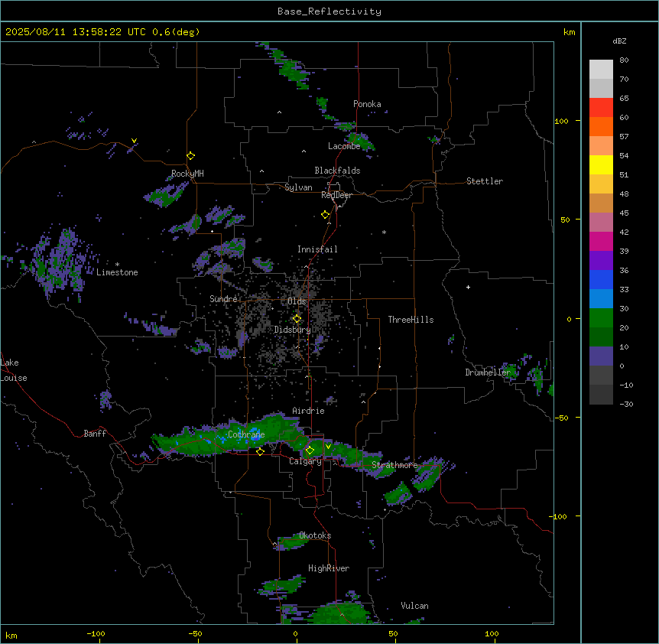Select the yellow diamond marker above the Calgary label
Viewport: 659px width, 644px height.
click(x=310, y=450)
